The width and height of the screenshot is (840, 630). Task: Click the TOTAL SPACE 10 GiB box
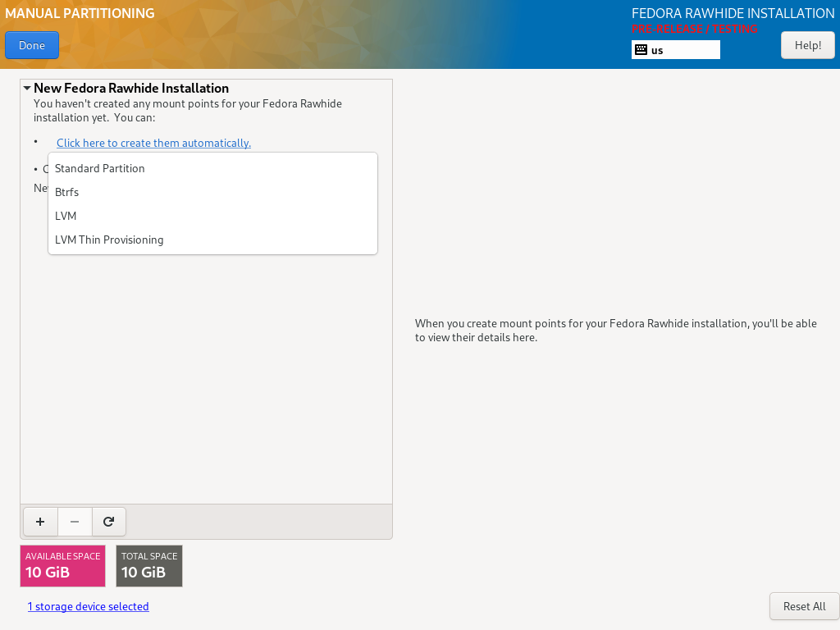pyautogui.click(x=149, y=566)
